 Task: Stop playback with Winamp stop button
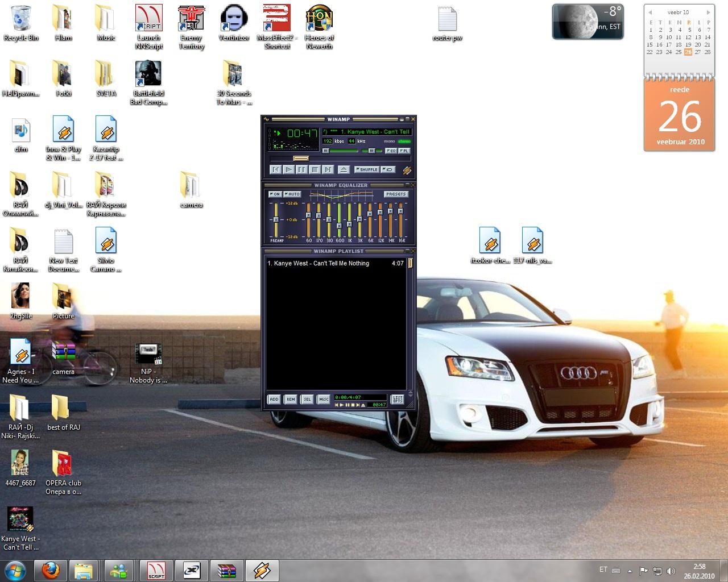[315, 169]
